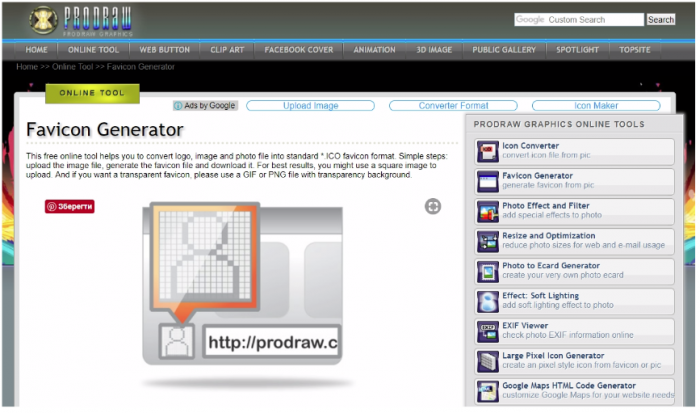Open the PUBLIC GALLERY menu

click(504, 50)
